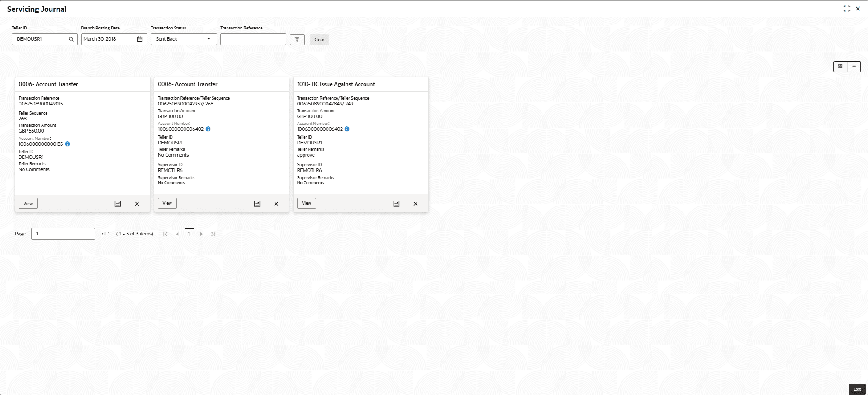This screenshot has height=407, width=868.
Task: Click the Transaction Reference input field
Action: click(253, 39)
